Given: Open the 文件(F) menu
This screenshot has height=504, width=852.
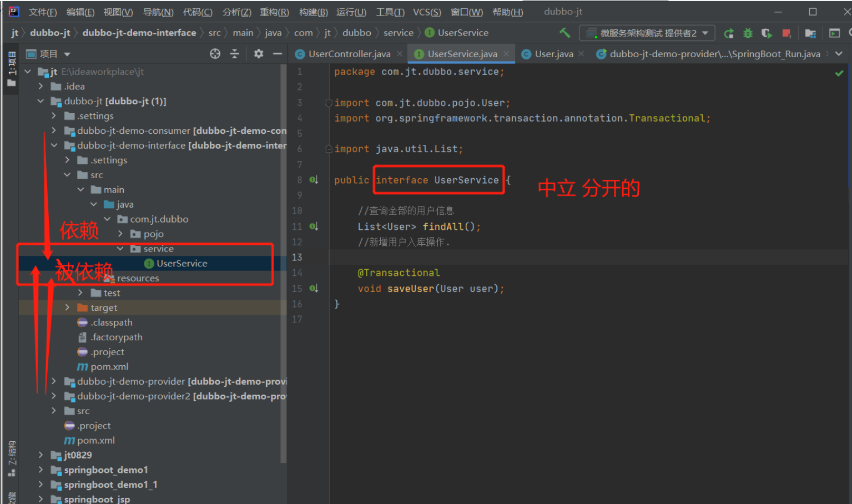Looking at the screenshot, I should pyautogui.click(x=43, y=12).
